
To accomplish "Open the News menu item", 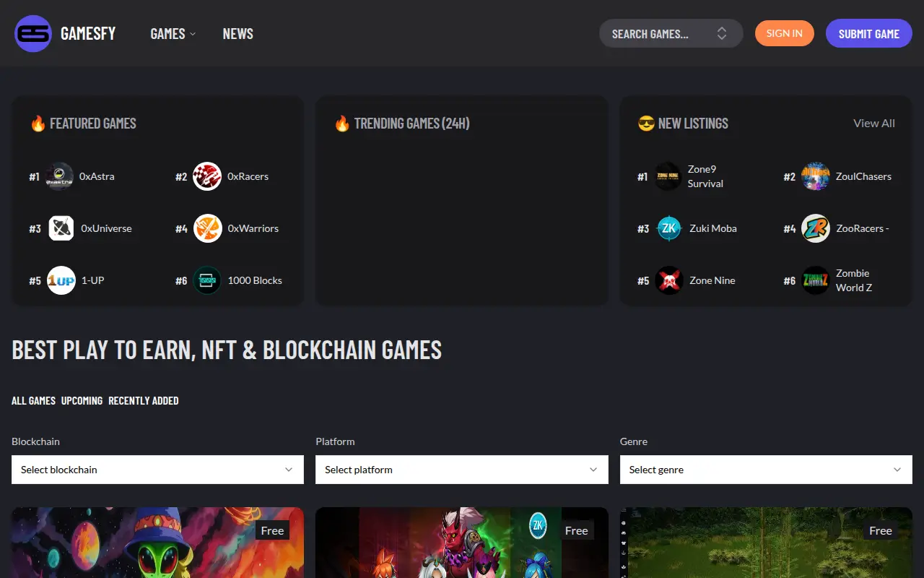I will [x=238, y=33].
